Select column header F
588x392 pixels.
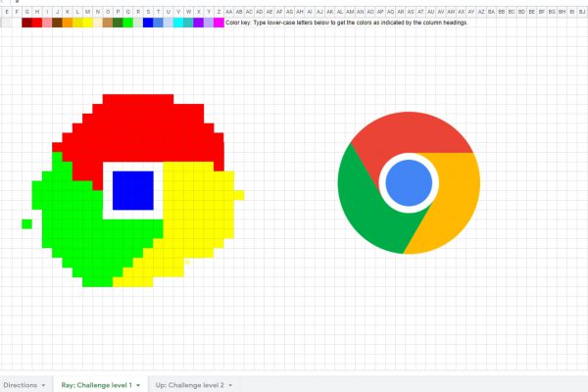17,12
